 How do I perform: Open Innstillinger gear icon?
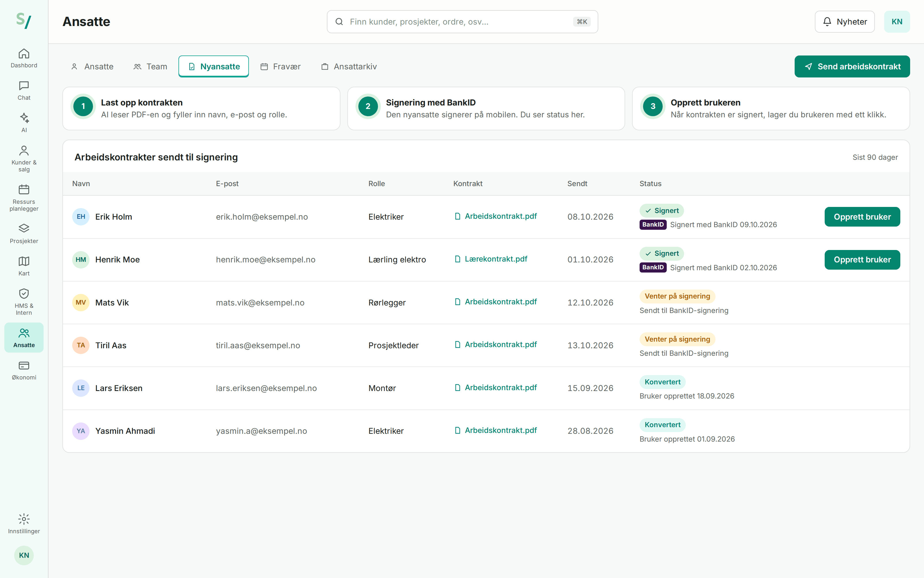pyautogui.click(x=24, y=519)
